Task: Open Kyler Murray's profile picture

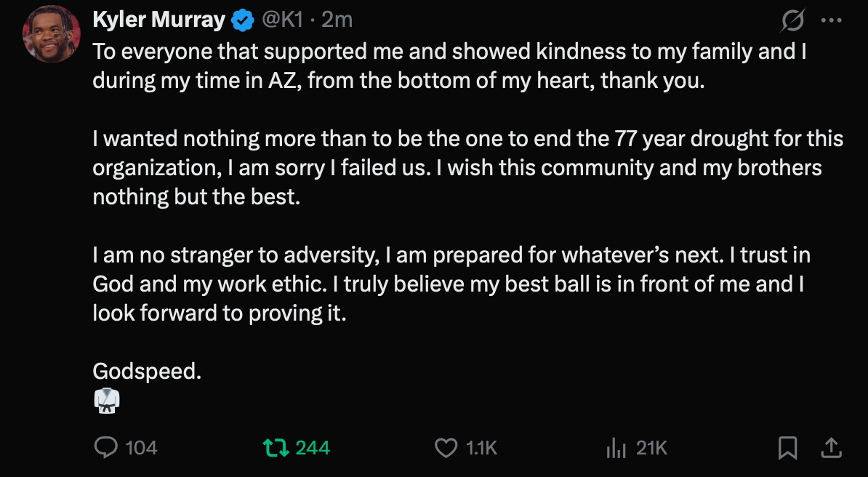Action: (x=51, y=33)
